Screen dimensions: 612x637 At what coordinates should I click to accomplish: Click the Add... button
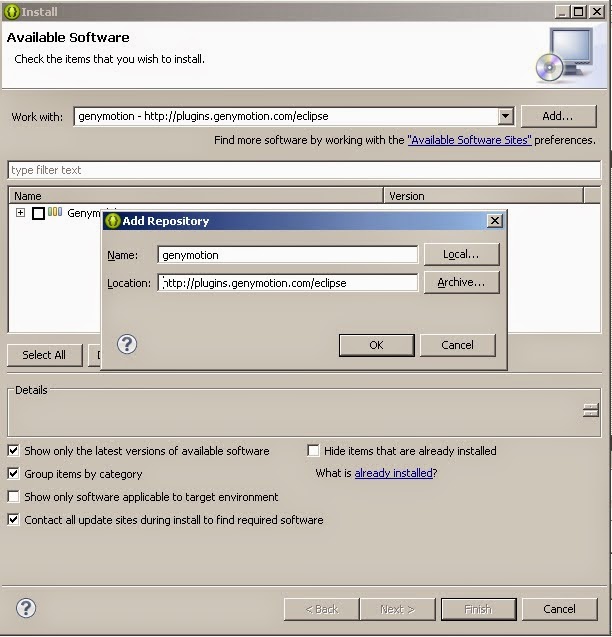click(x=558, y=116)
